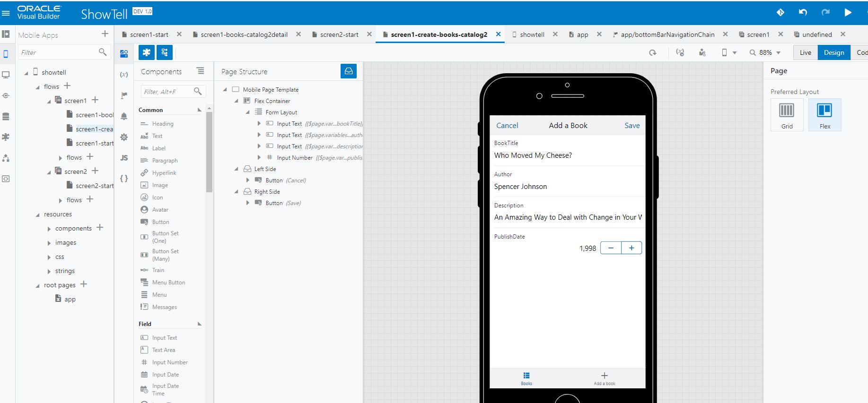Open the app/bottomBarNavigationChain tab

pyautogui.click(x=667, y=34)
